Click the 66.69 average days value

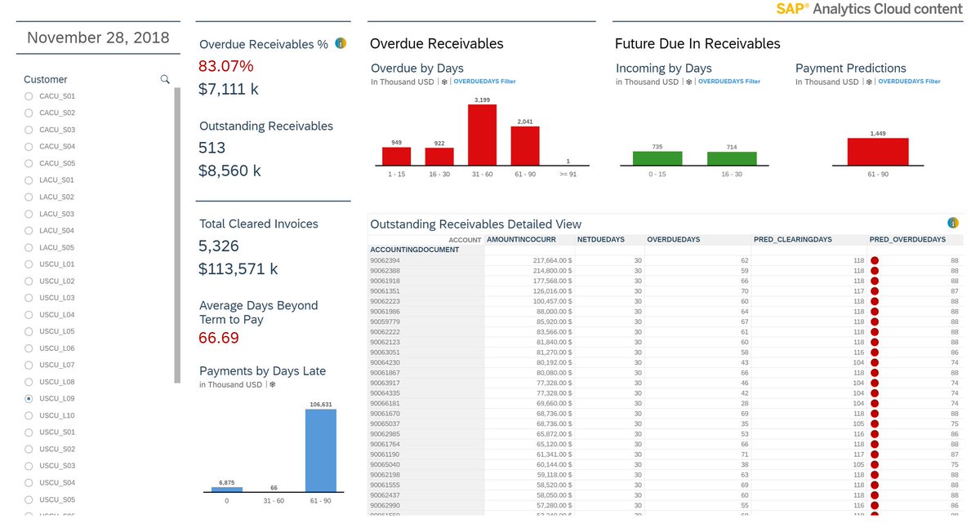219,338
